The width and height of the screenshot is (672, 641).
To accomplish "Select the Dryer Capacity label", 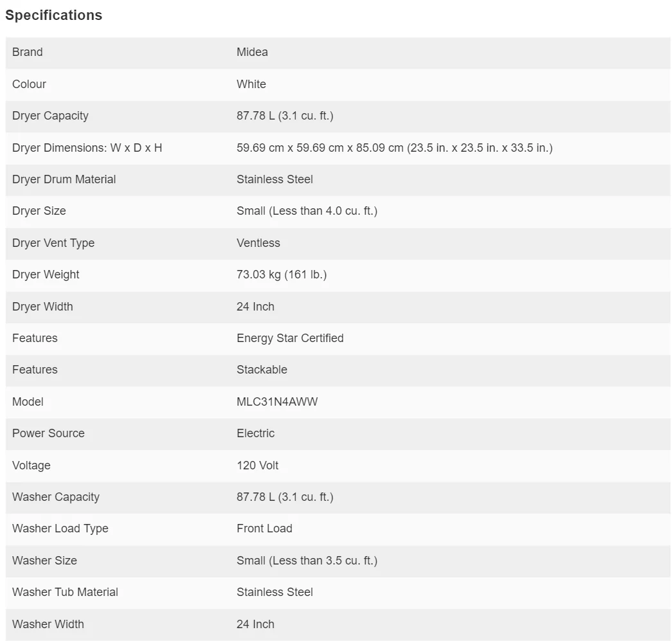I will tap(50, 116).
